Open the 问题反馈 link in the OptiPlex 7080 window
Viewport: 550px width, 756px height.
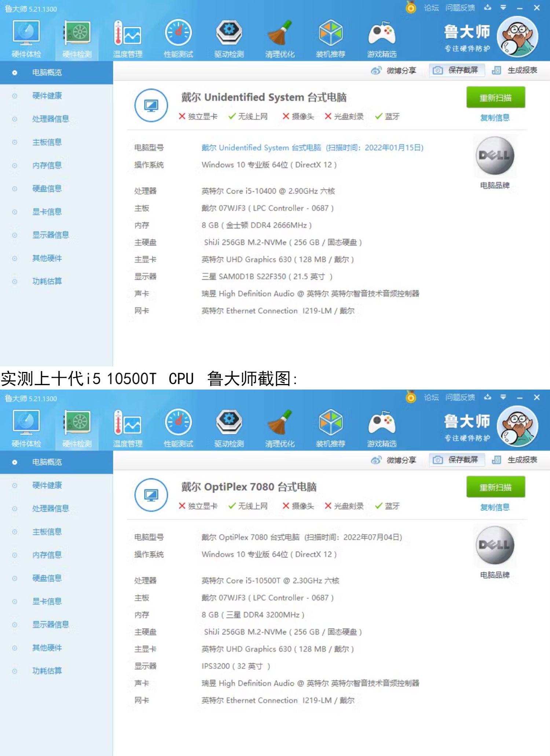tap(460, 397)
